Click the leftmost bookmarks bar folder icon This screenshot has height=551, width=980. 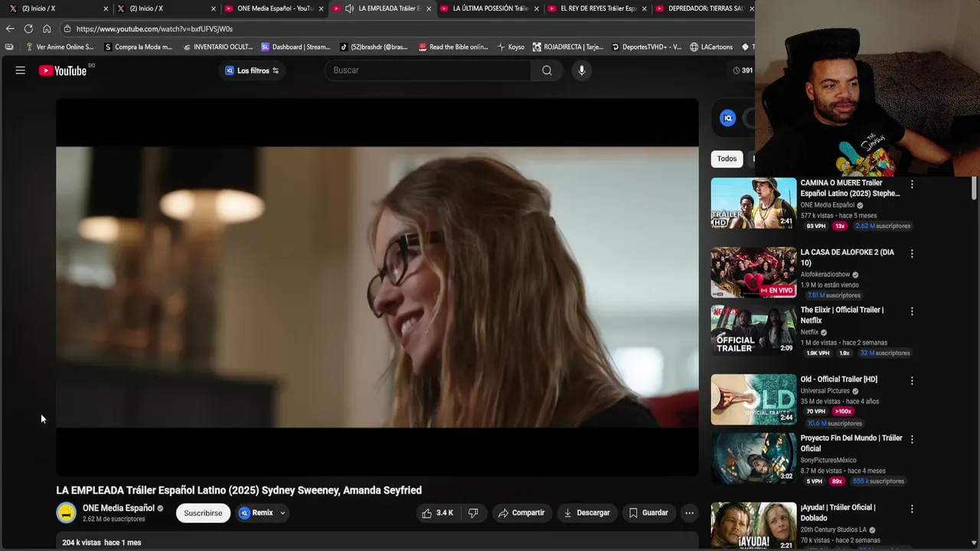(9, 47)
